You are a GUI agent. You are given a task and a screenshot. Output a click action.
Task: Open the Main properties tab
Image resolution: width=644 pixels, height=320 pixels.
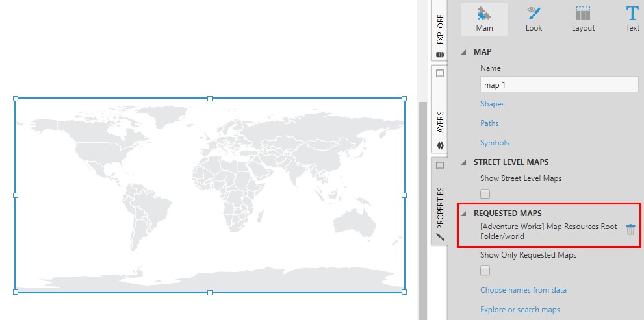(x=484, y=19)
